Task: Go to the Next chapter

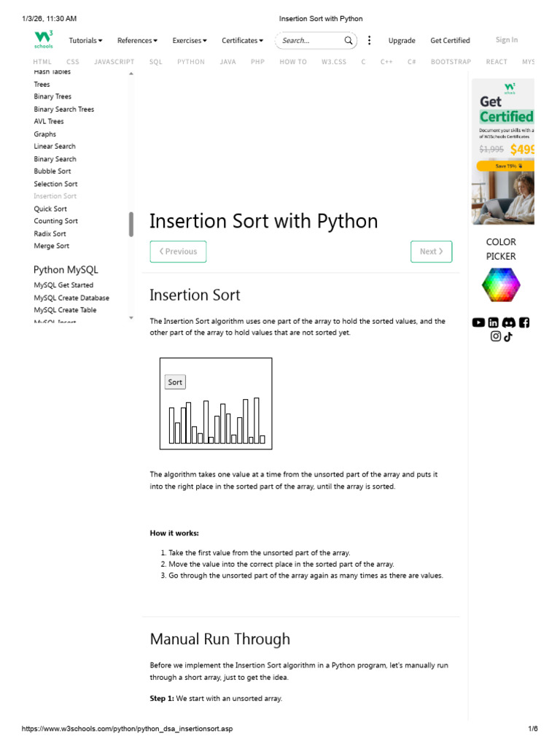Action: tap(431, 252)
